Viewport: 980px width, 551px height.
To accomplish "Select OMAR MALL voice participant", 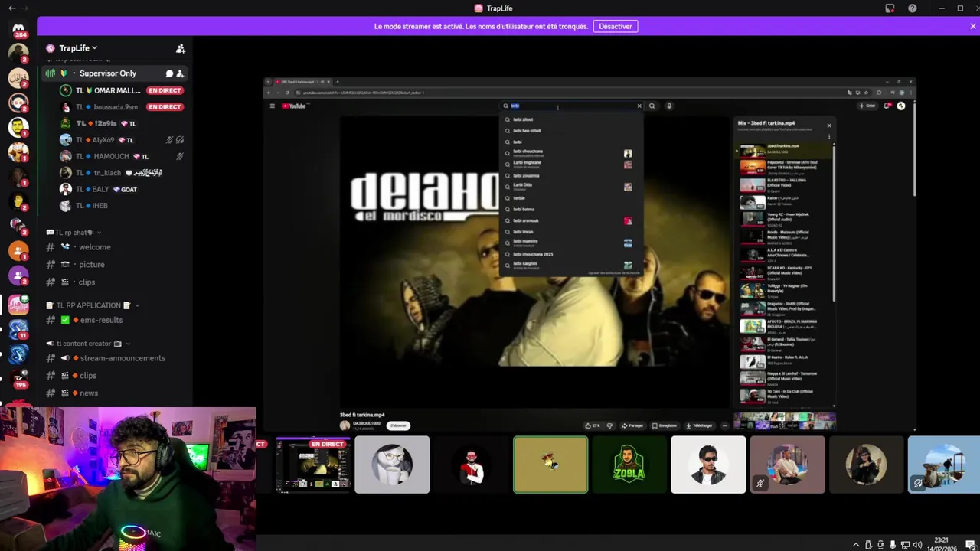I will point(122,90).
